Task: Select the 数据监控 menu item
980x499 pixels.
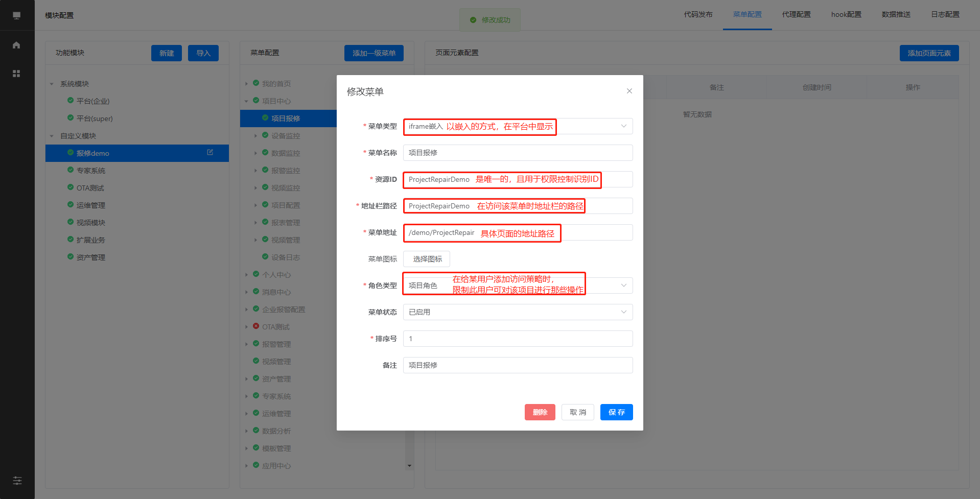Action: [x=286, y=153]
